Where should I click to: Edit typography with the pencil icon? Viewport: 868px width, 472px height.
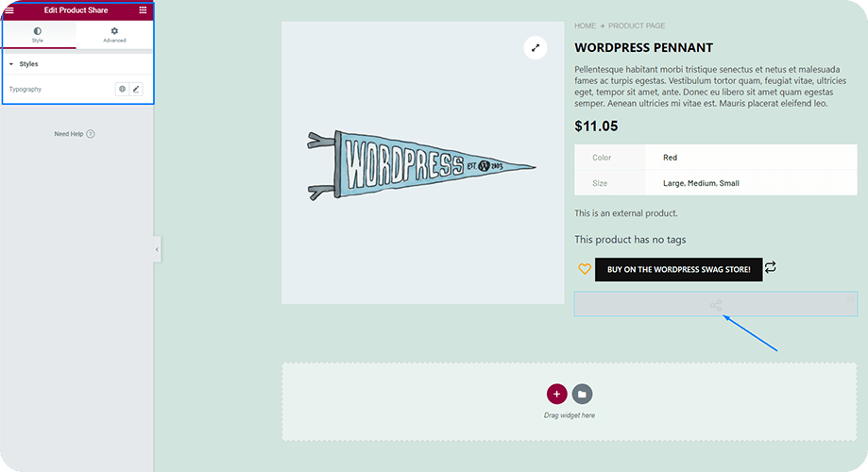(136, 89)
